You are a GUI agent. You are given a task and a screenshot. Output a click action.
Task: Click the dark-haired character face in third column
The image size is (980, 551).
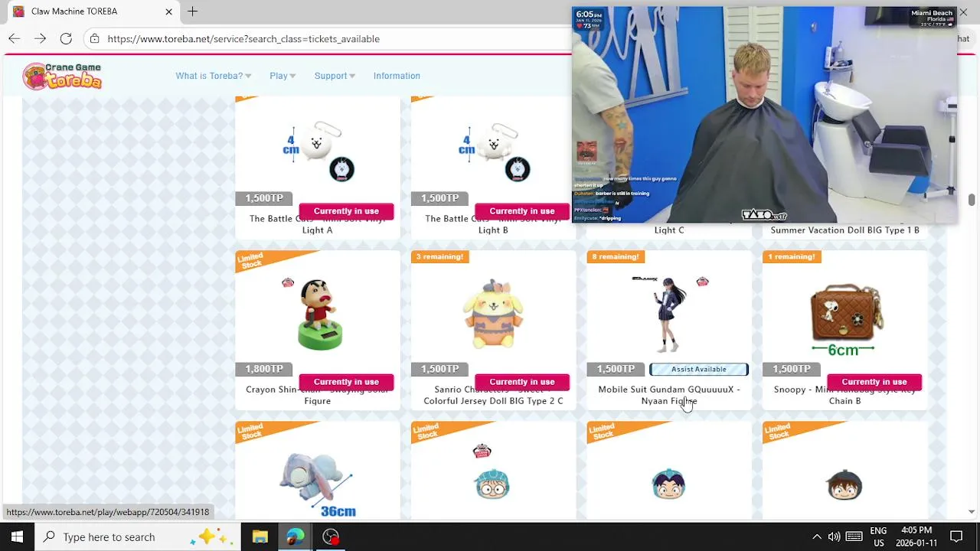(x=668, y=485)
